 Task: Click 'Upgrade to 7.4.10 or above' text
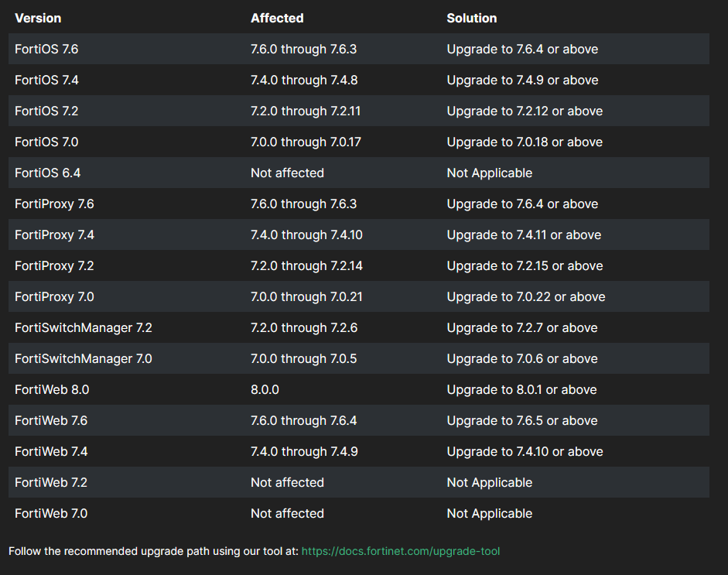pyautogui.click(x=525, y=451)
